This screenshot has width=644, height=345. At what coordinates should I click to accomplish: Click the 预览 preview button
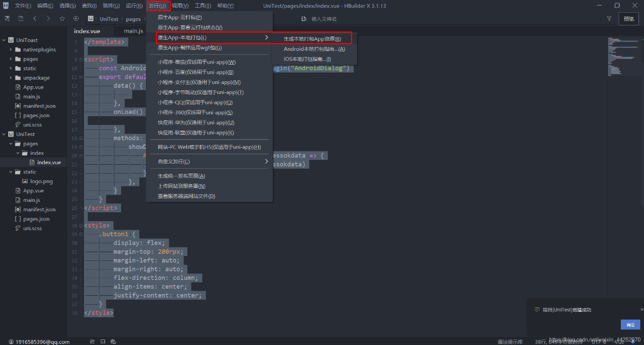click(x=629, y=18)
